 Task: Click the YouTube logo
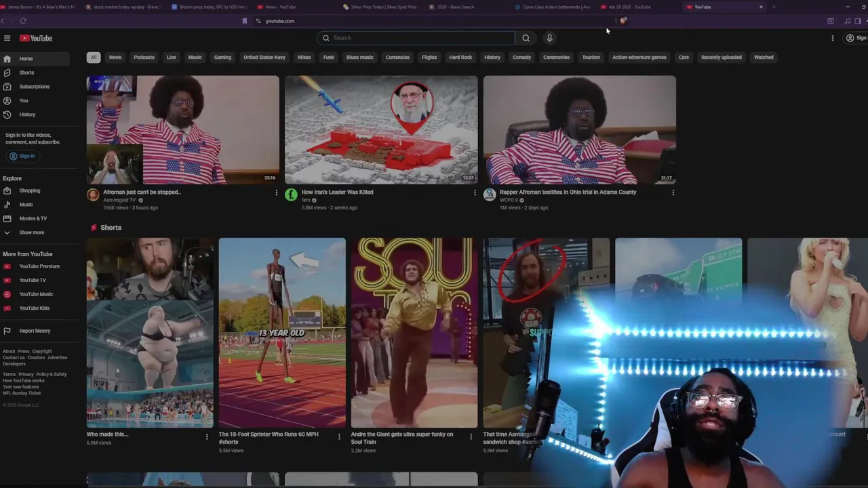tap(36, 38)
